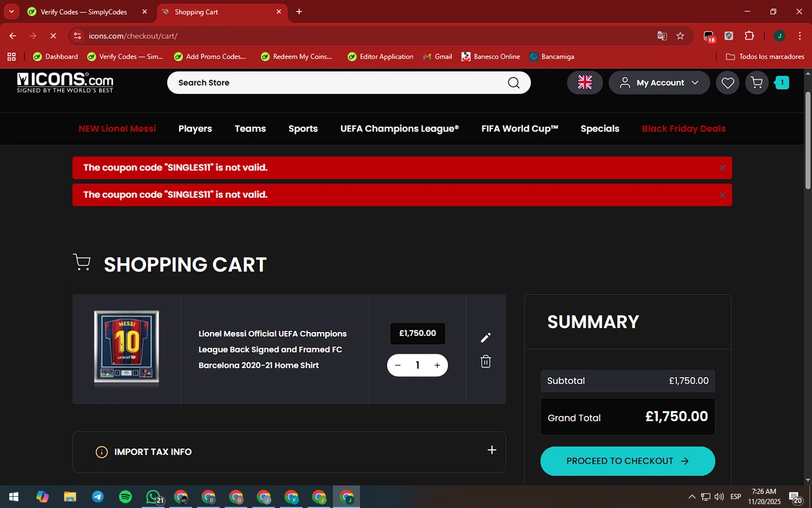Open the Messi framed shirt thumbnail

click(x=127, y=347)
